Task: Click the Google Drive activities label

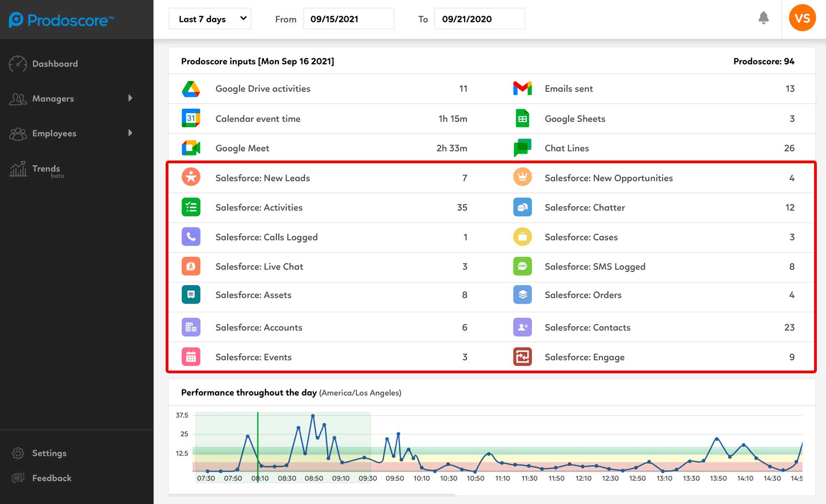Action: coord(263,89)
